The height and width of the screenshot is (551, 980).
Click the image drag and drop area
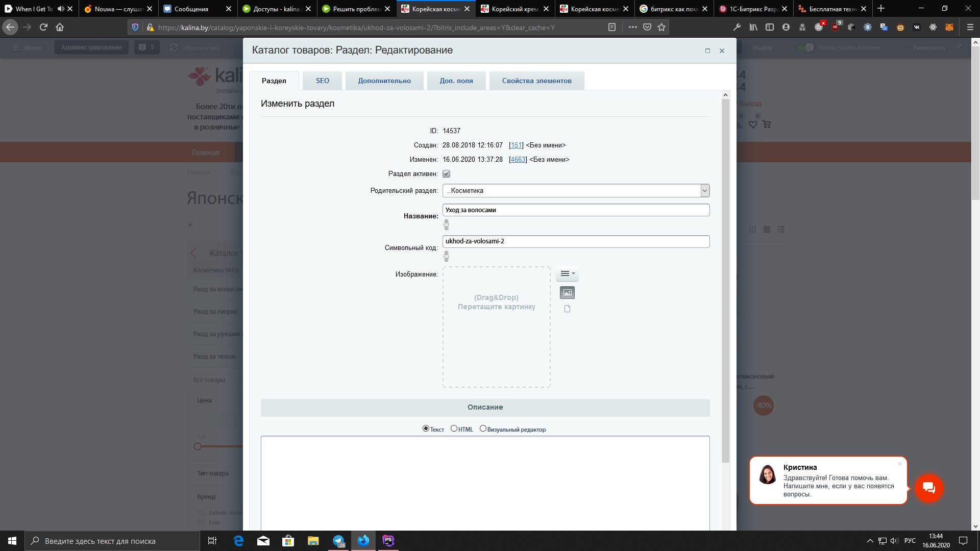(x=497, y=327)
